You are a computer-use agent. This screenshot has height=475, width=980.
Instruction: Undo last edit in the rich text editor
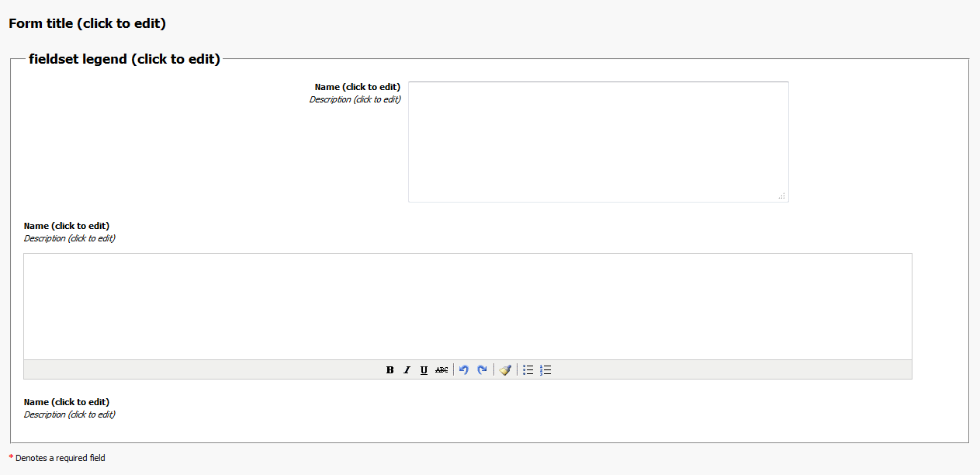[x=464, y=370]
